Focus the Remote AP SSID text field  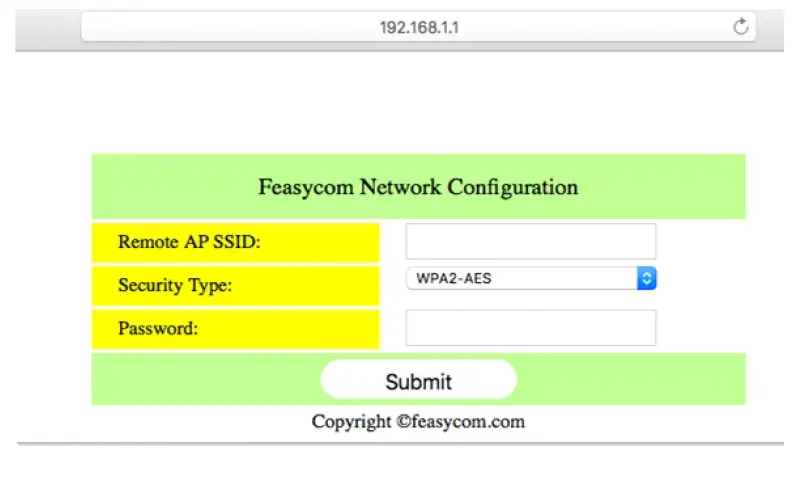(530, 242)
